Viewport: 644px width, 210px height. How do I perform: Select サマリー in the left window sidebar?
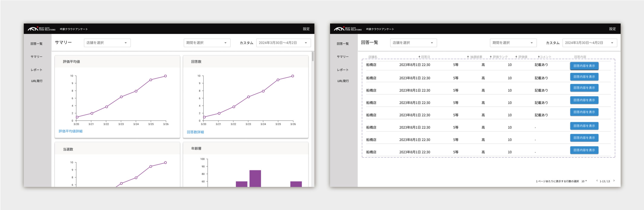coord(37,57)
